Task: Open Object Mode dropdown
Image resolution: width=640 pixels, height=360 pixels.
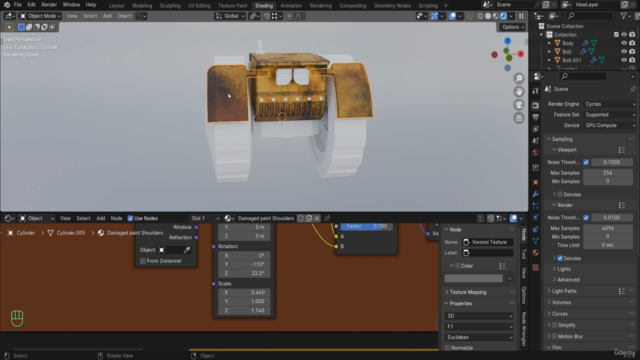Action: (40, 16)
